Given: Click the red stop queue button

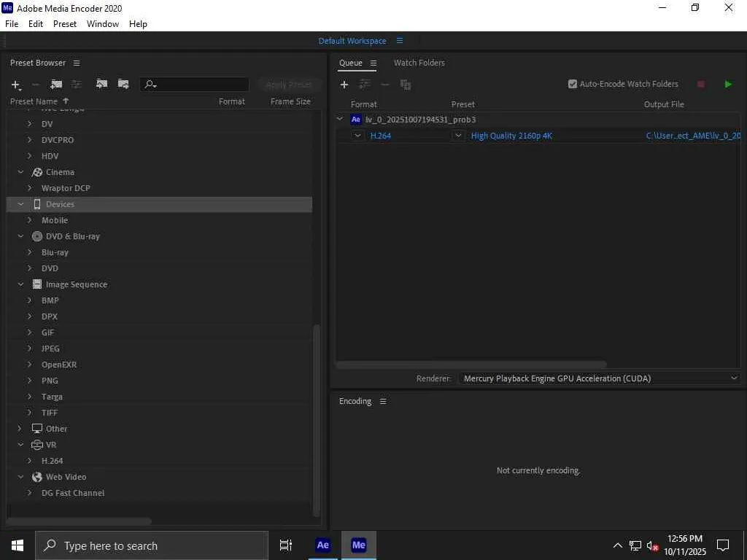Looking at the screenshot, I should [701, 85].
